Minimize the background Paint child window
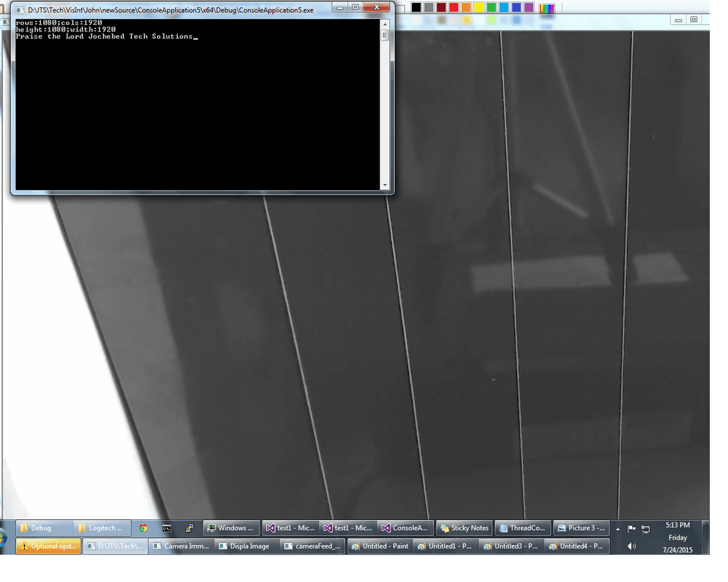 (678, 20)
